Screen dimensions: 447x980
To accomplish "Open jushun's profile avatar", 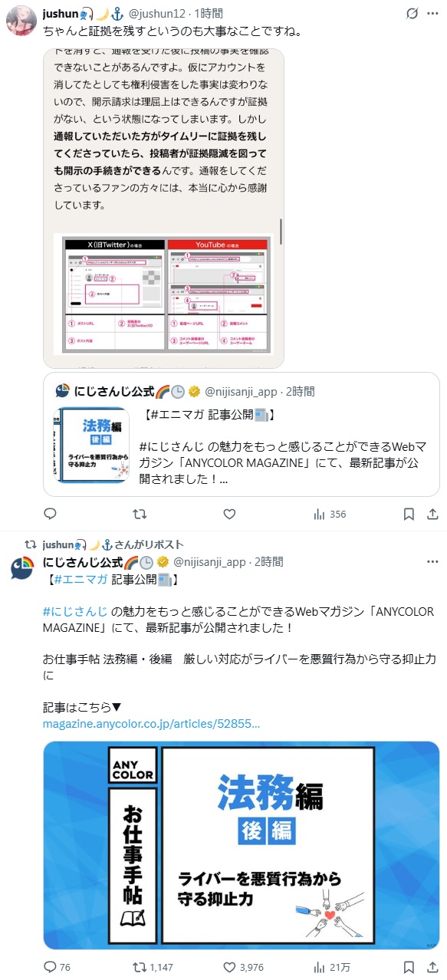I will [21, 19].
